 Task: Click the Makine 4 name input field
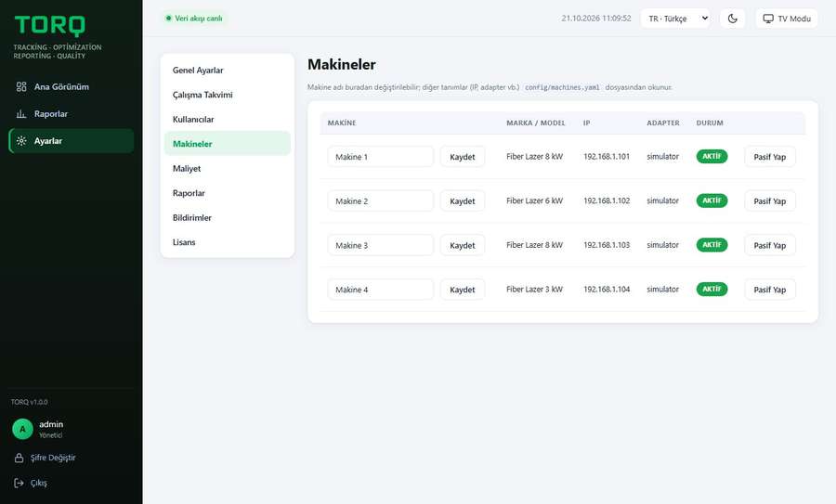click(381, 290)
